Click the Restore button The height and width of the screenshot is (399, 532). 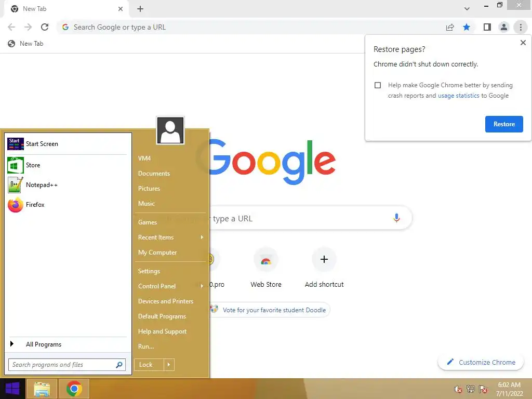pos(504,124)
